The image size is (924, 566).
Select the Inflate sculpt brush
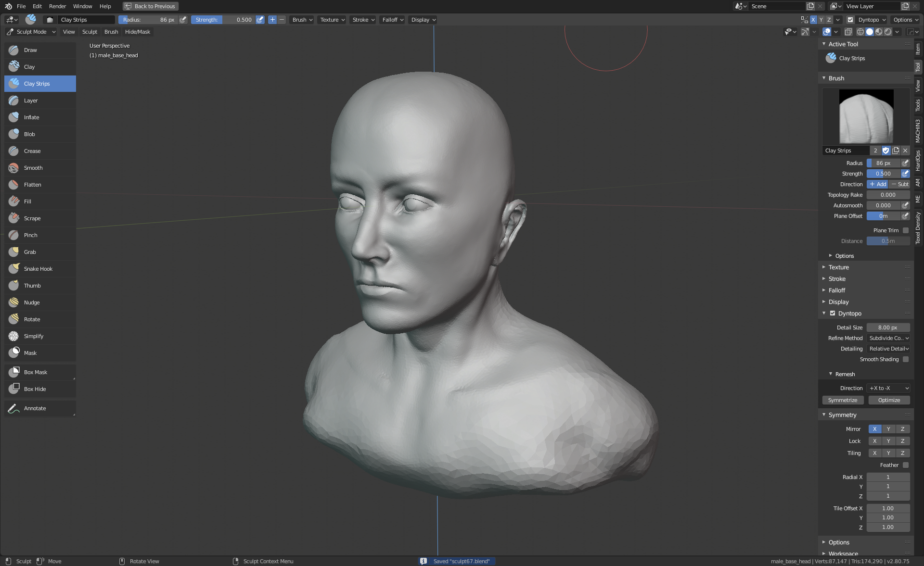pos(32,117)
